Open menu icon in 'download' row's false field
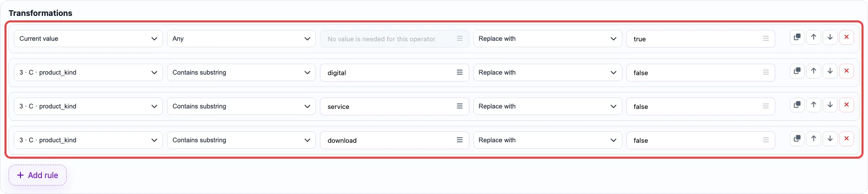Viewport: 868px width, 194px height. coord(766,140)
